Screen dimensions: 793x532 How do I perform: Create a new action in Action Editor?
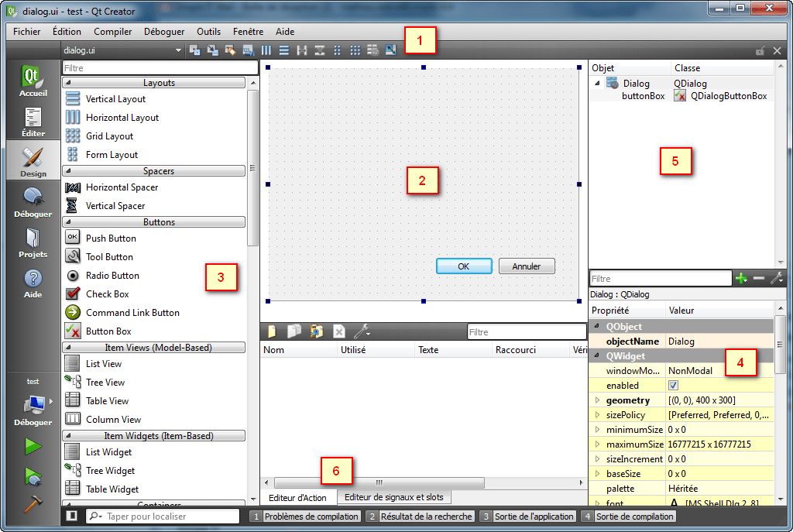(272, 331)
